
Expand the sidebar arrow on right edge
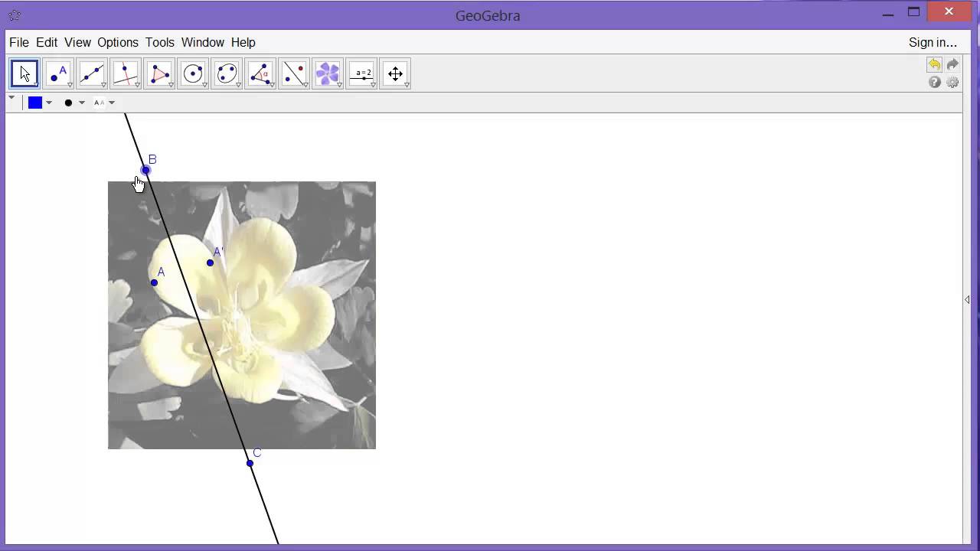click(967, 300)
